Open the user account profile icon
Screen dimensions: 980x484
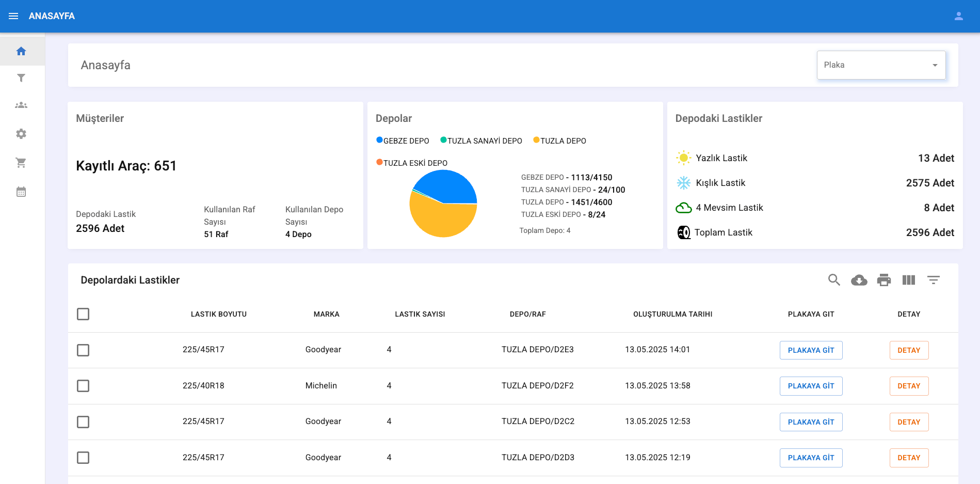point(958,16)
